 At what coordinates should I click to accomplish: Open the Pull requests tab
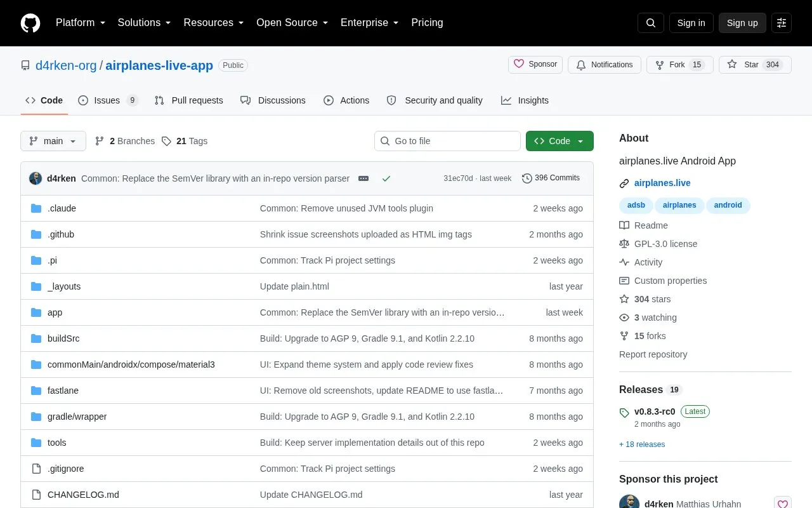[189, 100]
